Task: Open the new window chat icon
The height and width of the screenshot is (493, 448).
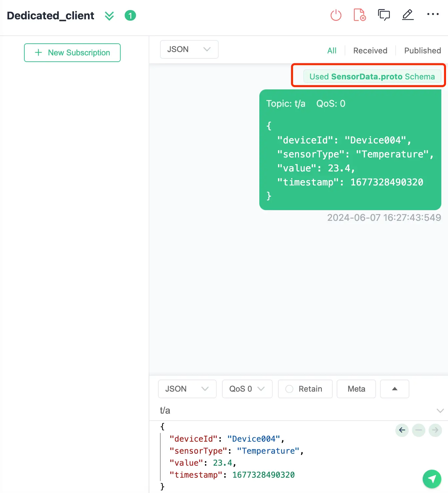Action: coord(384,15)
